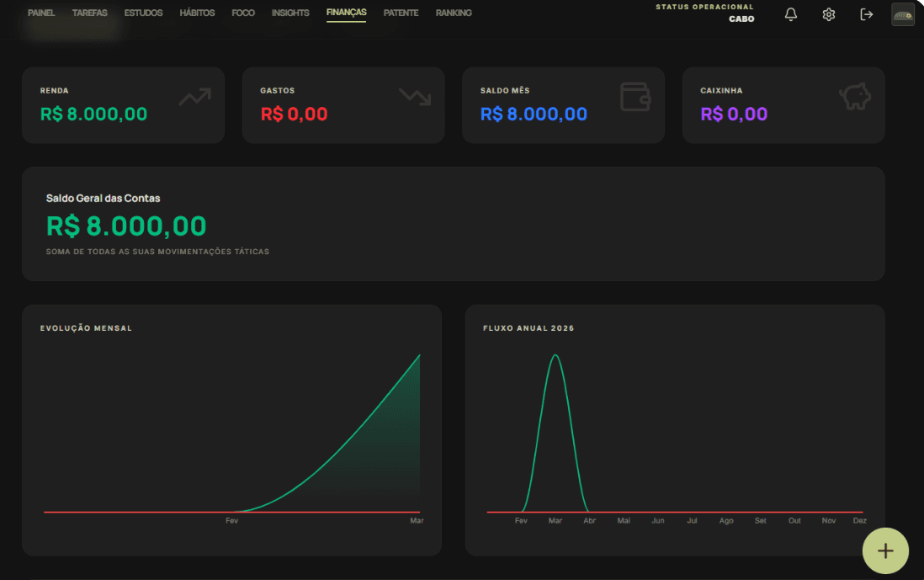Open the Insights tab
Viewport: 924px width, 580px height.
tap(290, 13)
